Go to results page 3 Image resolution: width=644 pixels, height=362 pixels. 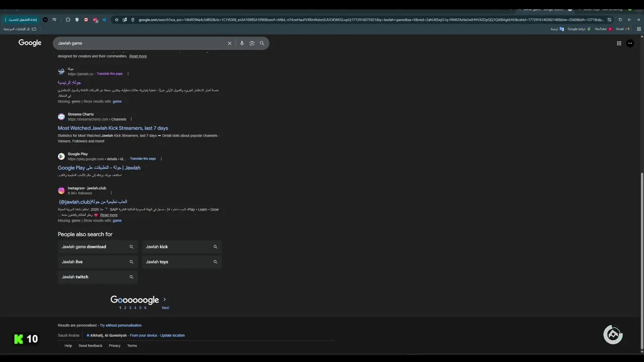coord(130,308)
